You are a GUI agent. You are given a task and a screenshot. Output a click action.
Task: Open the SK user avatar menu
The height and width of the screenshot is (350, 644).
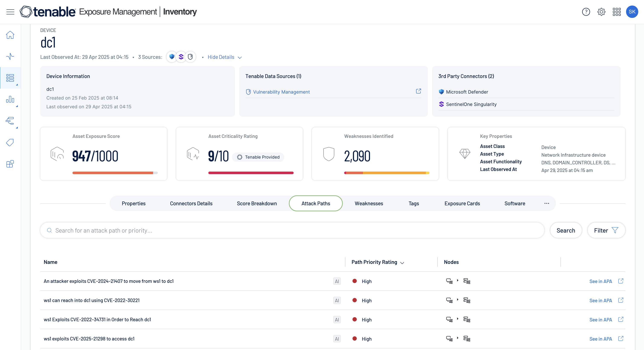tap(632, 12)
